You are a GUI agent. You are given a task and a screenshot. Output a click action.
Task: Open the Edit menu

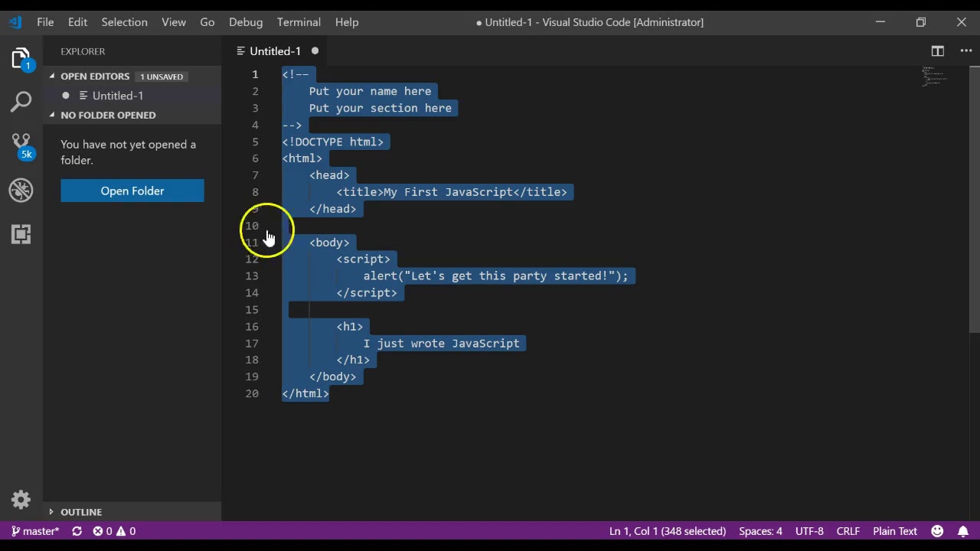(77, 22)
